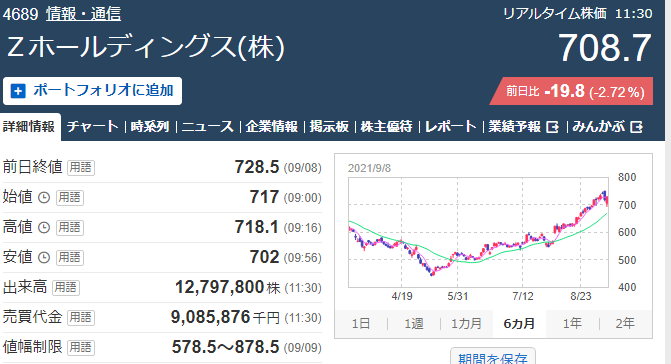Click the clock icon beside 高値
The image size is (671, 364).
(x=44, y=228)
